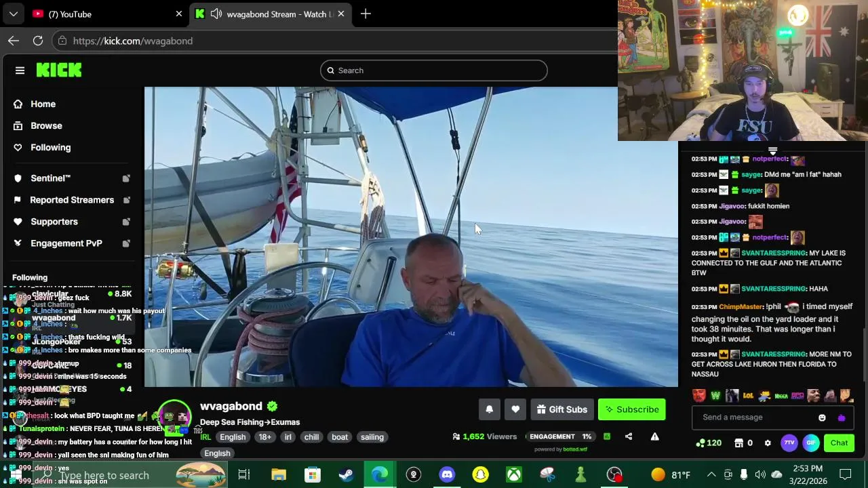Viewport: 868px width, 488px height.
Task: Click the notification bell for wvagabond
Action: [x=489, y=409]
